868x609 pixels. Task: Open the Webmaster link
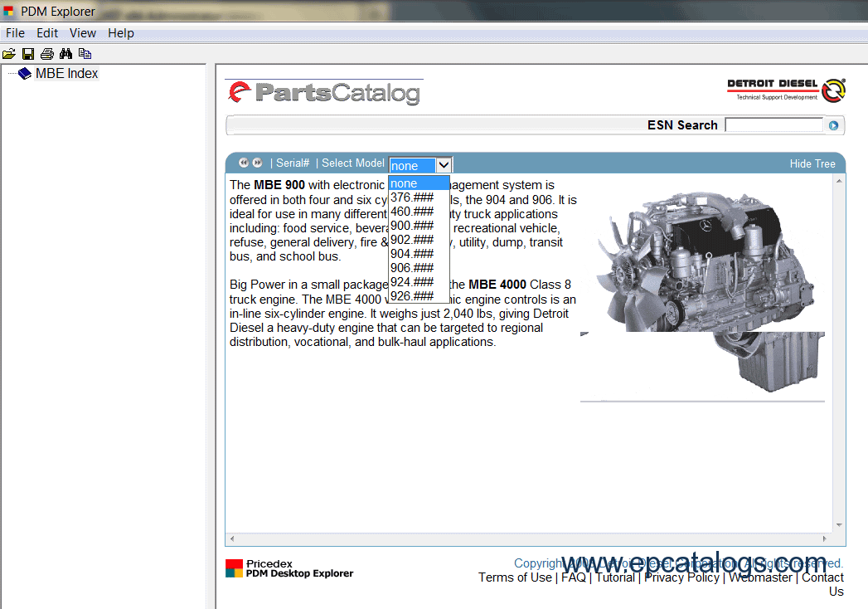point(760,577)
